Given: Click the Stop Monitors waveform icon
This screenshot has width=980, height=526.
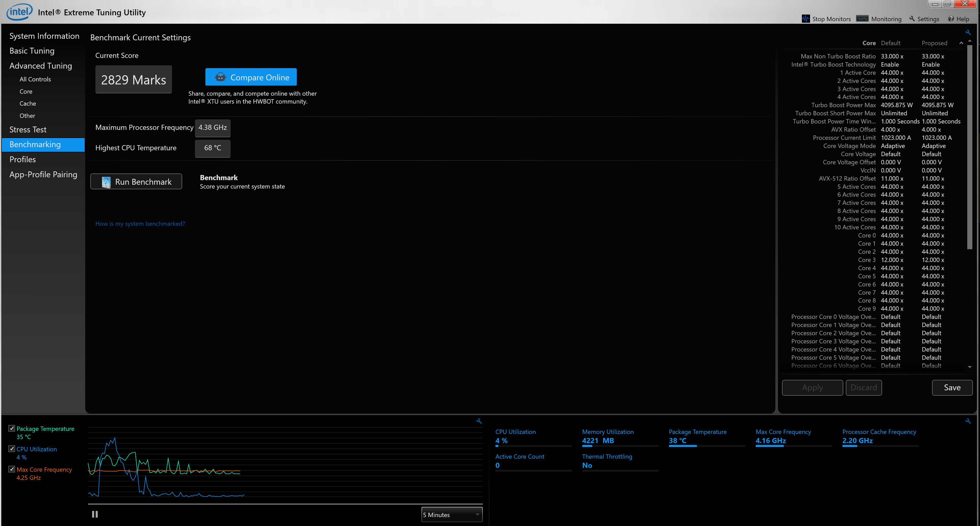Looking at the screenshot, I should click(x=805, y=19).
